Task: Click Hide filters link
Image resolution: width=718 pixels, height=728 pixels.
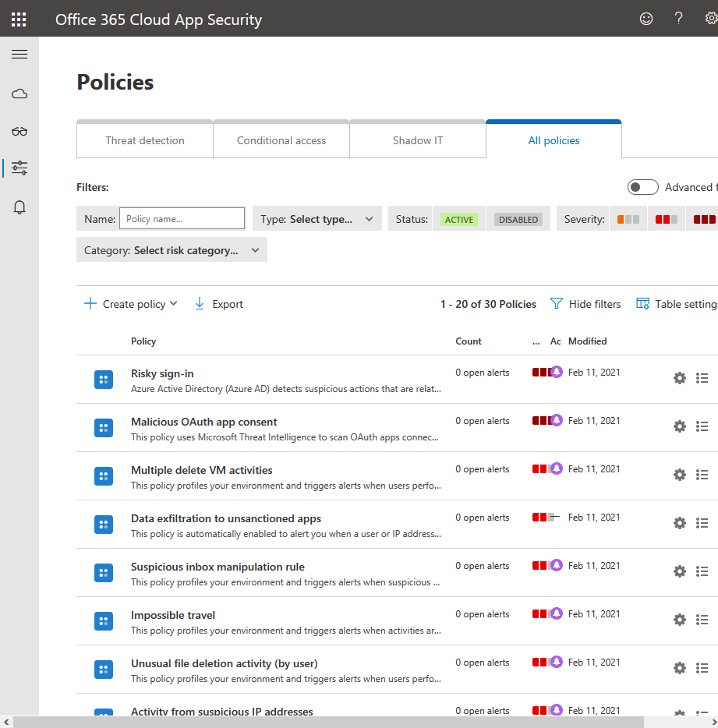Action: coord(585,304)
